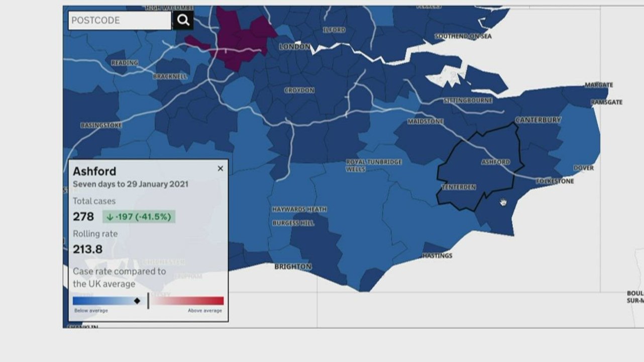Image resolution: width=644 pixels, height=362 pixels.
Task: Click the black diamond marker on scale
Action: [137, 301]
